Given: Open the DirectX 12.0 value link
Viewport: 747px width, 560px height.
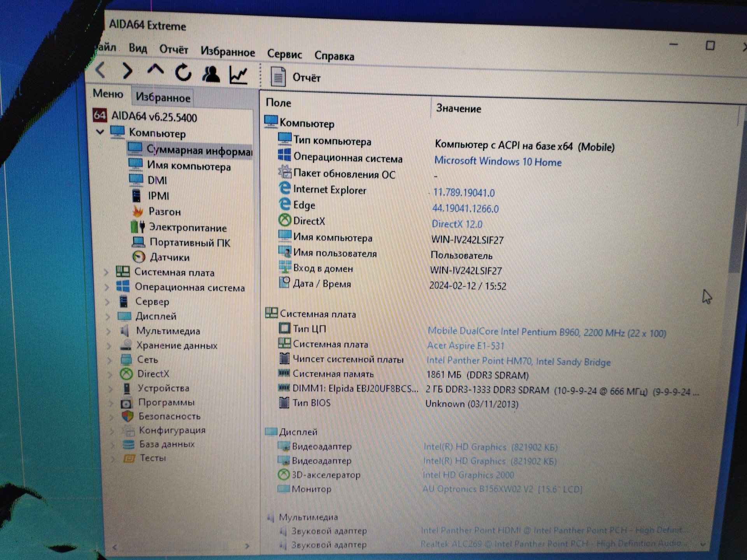Looking at the screenshot, I should tap(457, 224).
